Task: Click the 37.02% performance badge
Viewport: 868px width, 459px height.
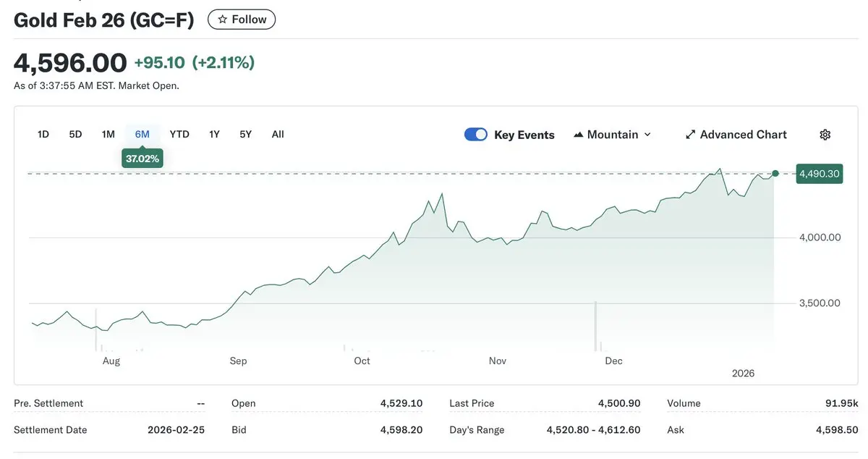Action: (x=142, y=159)
